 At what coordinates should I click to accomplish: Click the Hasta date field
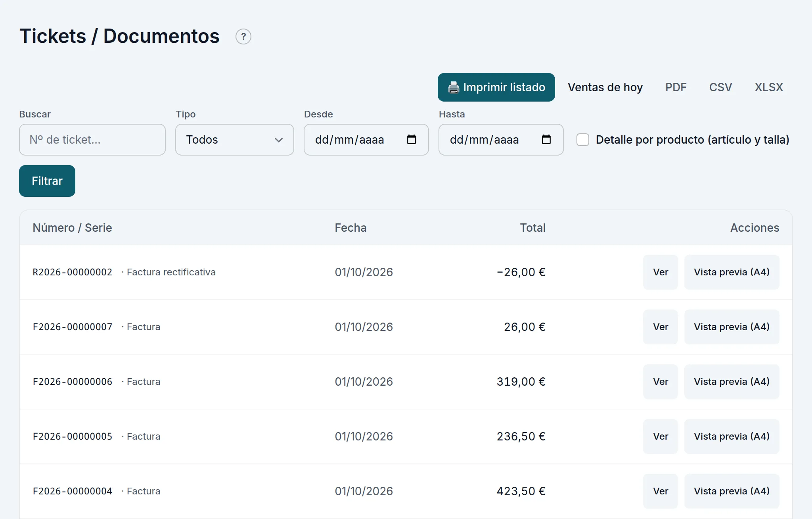[501, 140]
